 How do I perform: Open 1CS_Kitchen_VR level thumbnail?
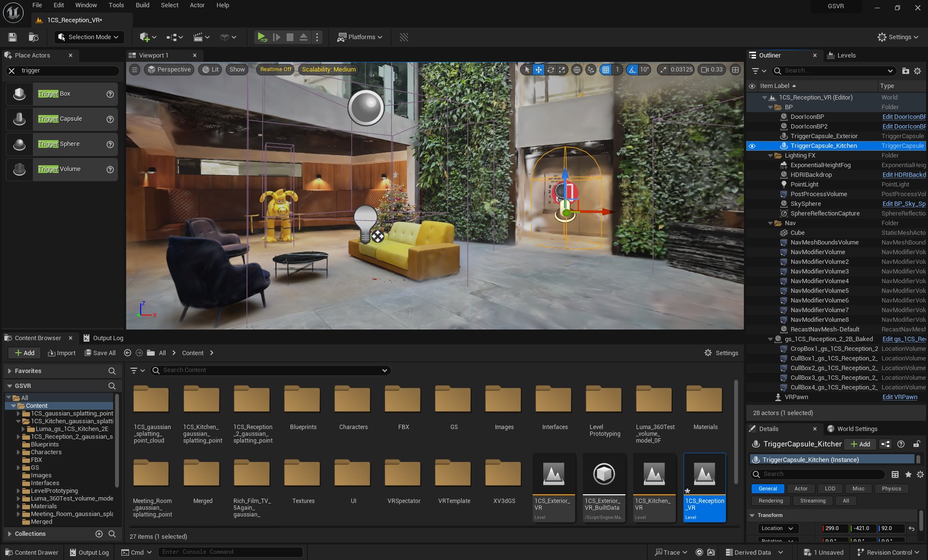(x=654, y=488)
